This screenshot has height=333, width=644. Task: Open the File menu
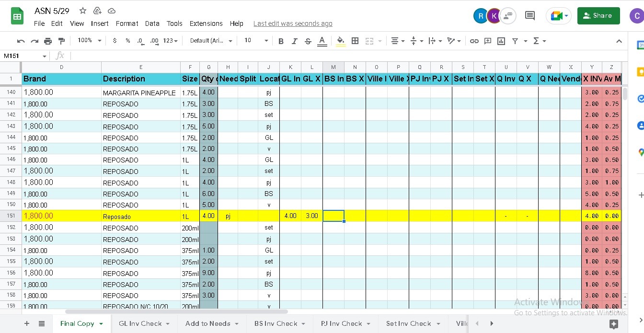click(x=39, y=23)
